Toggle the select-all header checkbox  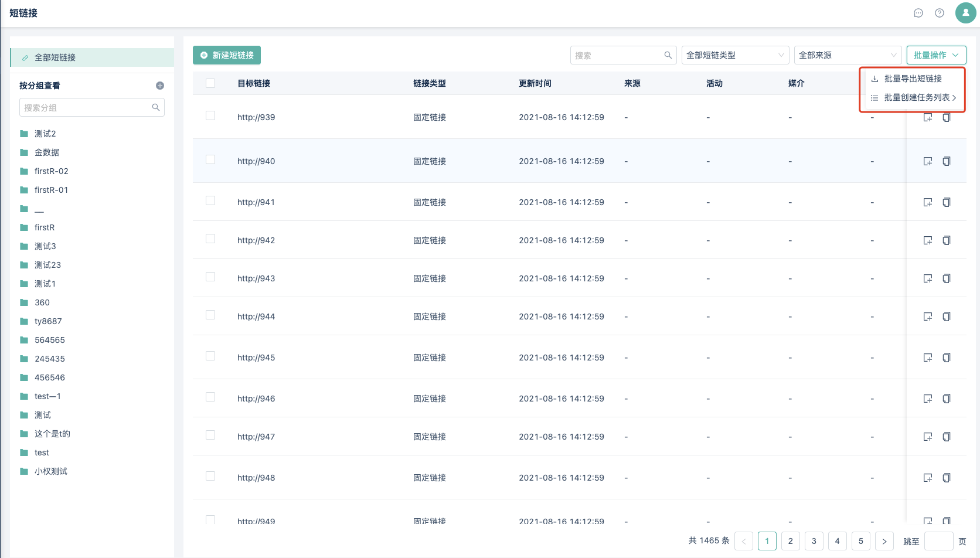(210, 83)
